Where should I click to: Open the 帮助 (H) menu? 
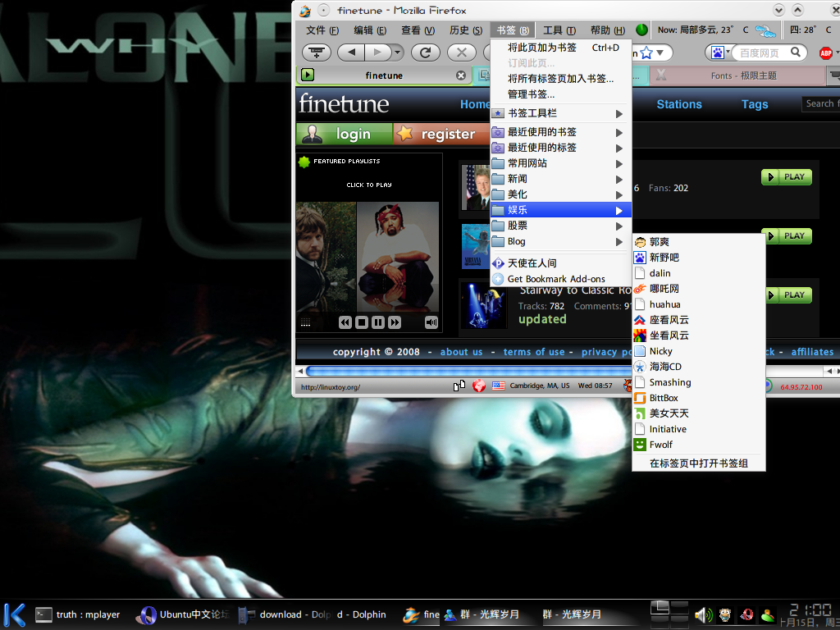(608, 30)
